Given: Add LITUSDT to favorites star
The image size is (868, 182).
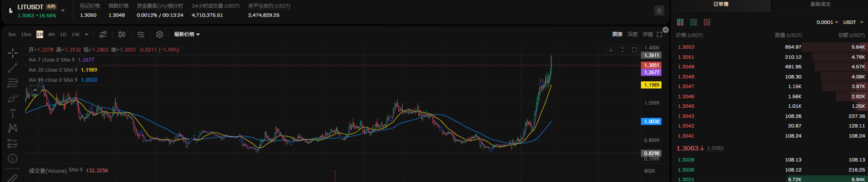Looking at the screenshot, I should point(659,11).
